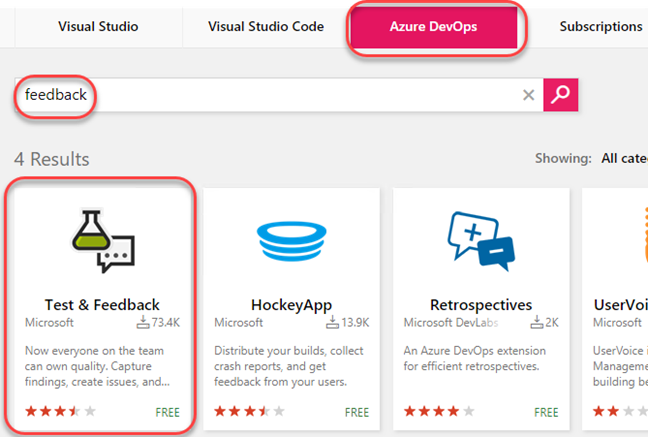
Task: Select the Azure DevOps tab
Action: click(x=434, y=26)
